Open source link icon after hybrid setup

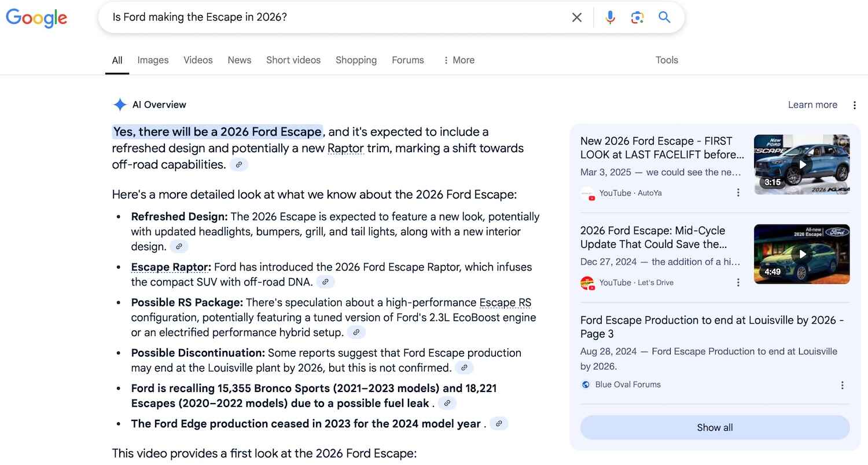(x=356, y=332)
